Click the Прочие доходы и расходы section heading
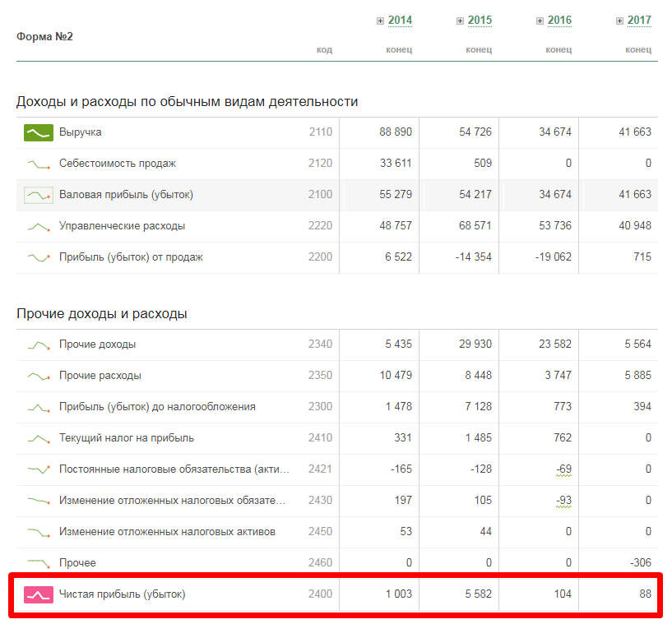Screen dimensions: 672x624 point(101,314)
